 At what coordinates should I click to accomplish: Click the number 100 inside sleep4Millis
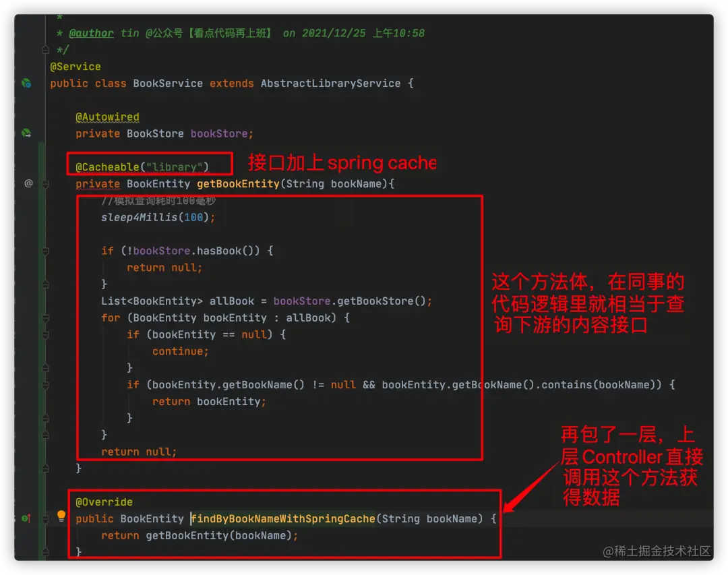click(193, 217)
